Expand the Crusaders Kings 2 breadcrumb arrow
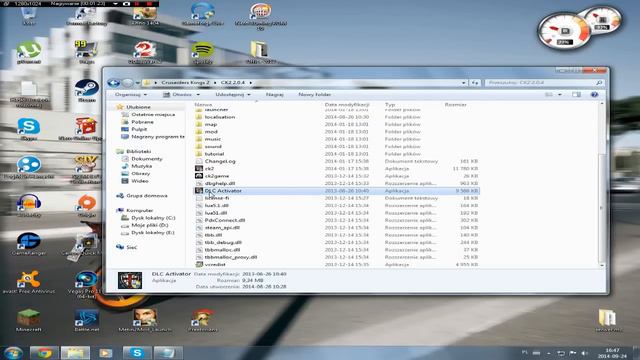The width and height of the screenshot is (640, 360). coord(215,83)
